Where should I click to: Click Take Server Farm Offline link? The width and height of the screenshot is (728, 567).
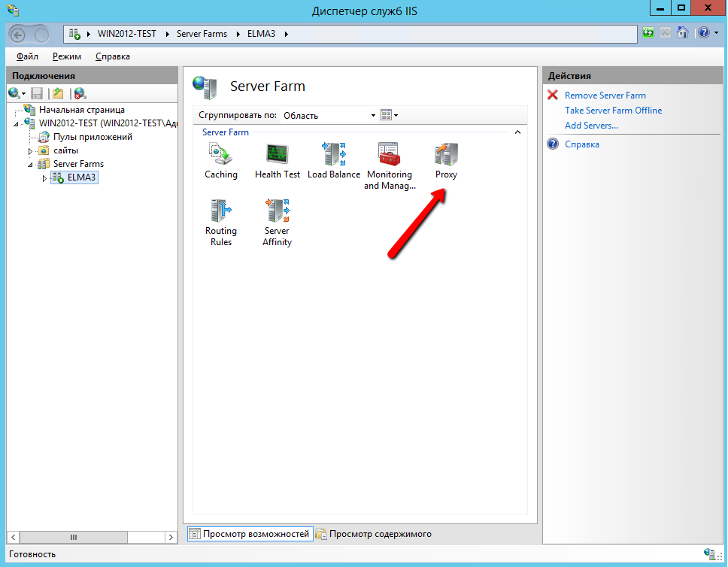[x=613, y=111]
